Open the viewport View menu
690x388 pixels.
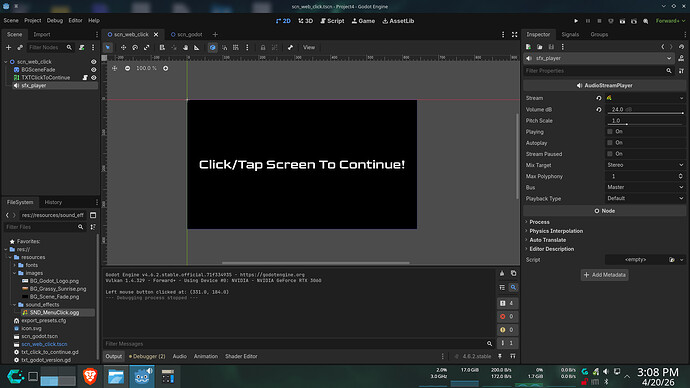coord(309,48)
